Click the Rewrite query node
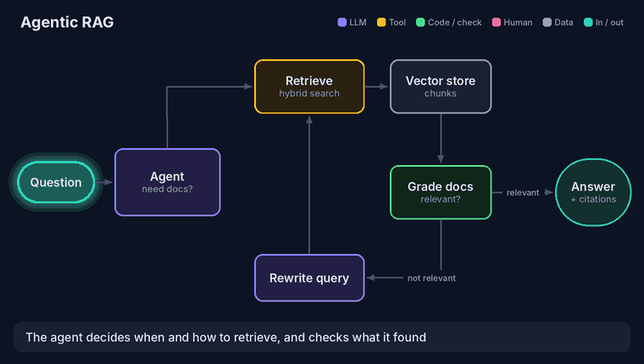The image size is (644, 364). (x=309, y=278)
